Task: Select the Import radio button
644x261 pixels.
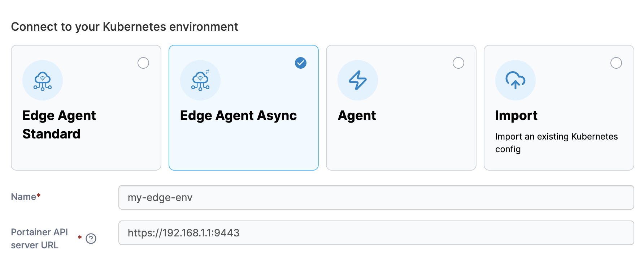Action: (616, 63)
